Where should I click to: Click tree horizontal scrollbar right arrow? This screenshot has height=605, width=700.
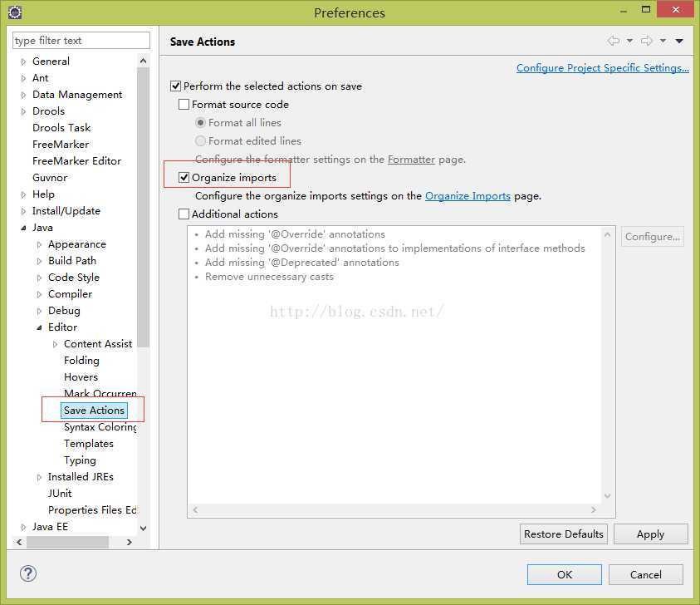pos(130,542)
